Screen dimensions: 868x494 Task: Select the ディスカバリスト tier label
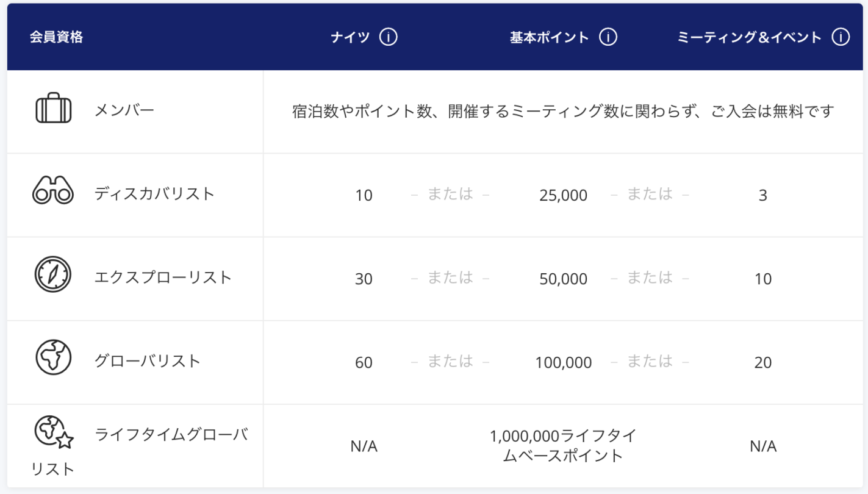[154, 194]
